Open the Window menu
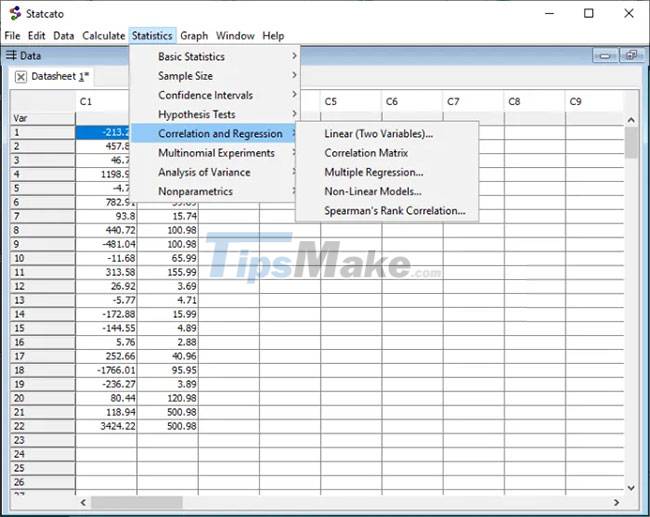The width and height of the screenshot is (650, 517). pos(235,36)
